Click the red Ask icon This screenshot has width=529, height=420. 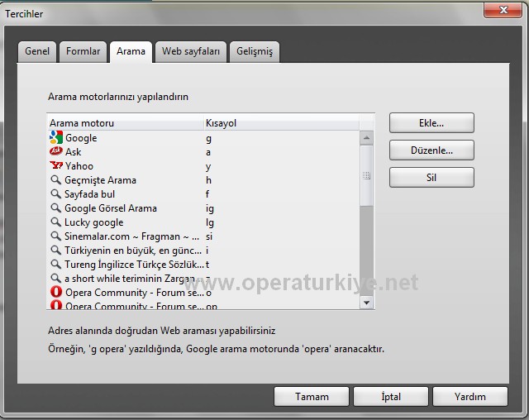(x=56, y=151)
